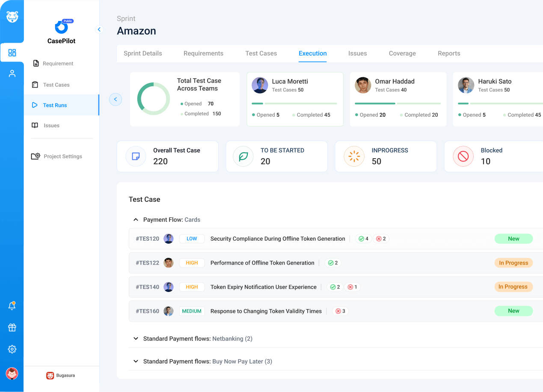This screenshot has height=392, width=543.
Task: Click the previous arrow beside team cards
Action: point(116,99)
